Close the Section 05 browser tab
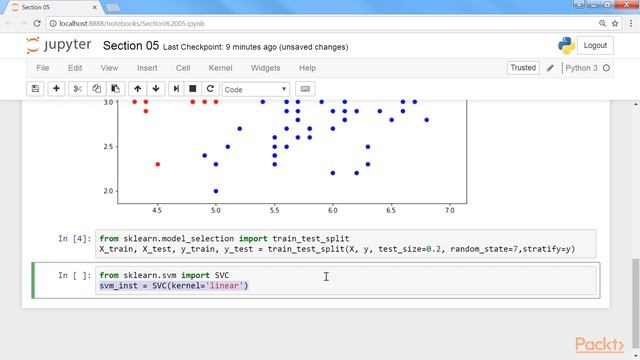The height and width of the screenshot is (360, 640). pyautogui.click(x=95, y=7)
